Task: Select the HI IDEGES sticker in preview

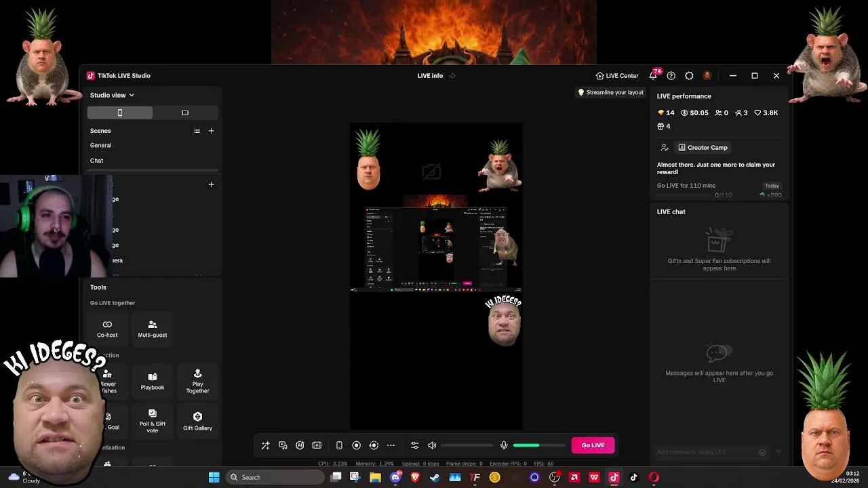Action: pos(504,321)
